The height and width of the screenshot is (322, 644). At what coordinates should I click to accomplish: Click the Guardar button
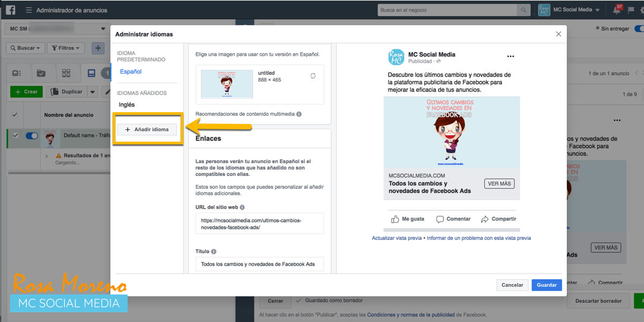546,285
